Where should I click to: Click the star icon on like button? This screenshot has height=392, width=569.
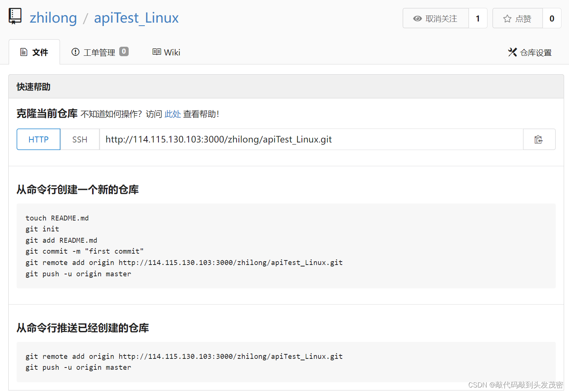click(507, 18)
